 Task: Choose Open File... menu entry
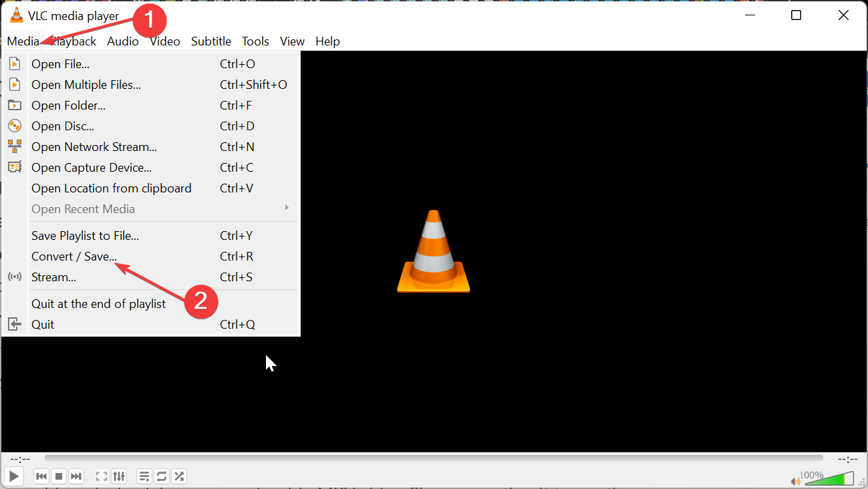pyautogui.click(x=151, y=64)
